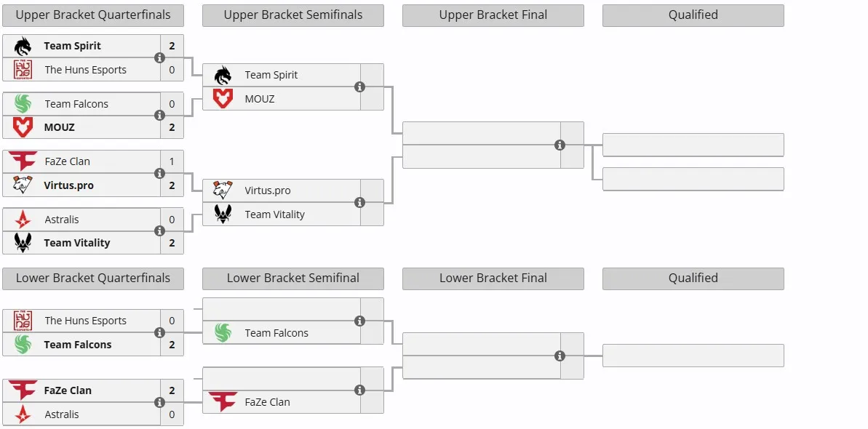Screen dimensions: 868x429
Task: Click the empty lower bracket Qualified slot
Action: [693, 356]
